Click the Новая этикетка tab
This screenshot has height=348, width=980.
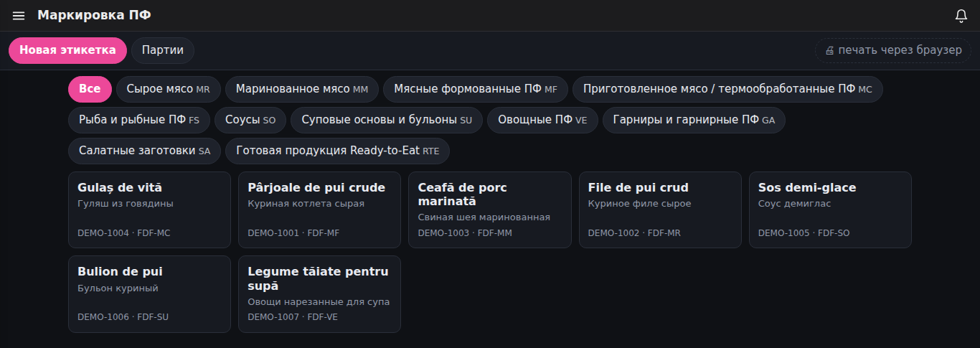(67, 50)
